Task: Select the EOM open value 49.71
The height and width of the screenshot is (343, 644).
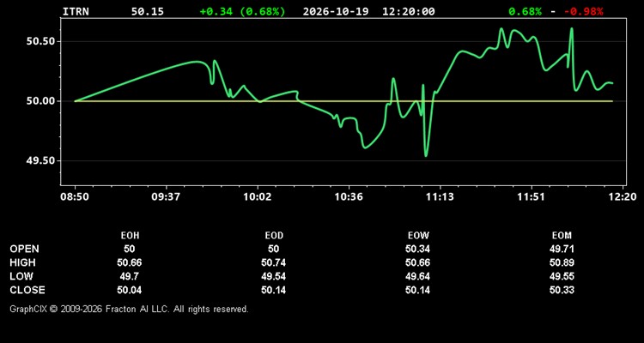Action: [x=562, y=249]
